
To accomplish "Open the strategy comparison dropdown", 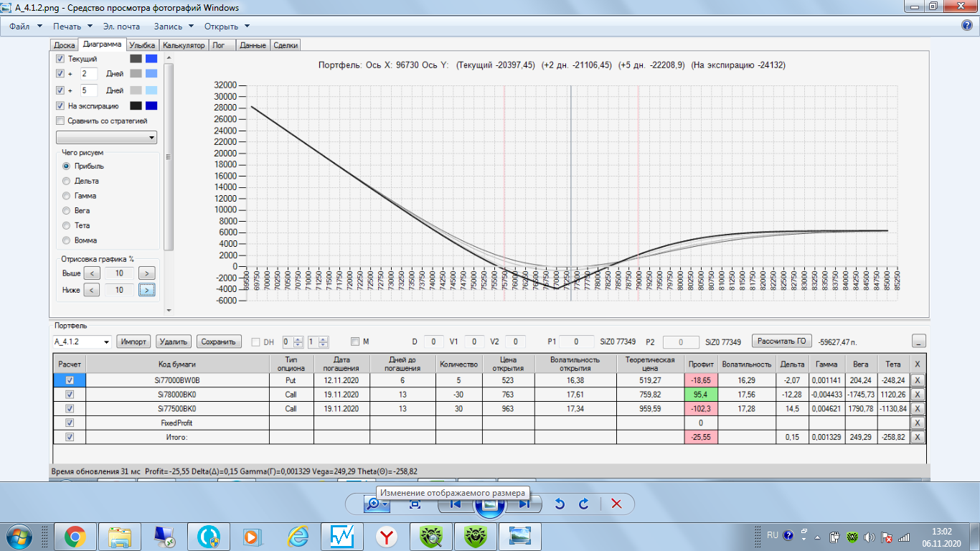I will coord(106,137).
